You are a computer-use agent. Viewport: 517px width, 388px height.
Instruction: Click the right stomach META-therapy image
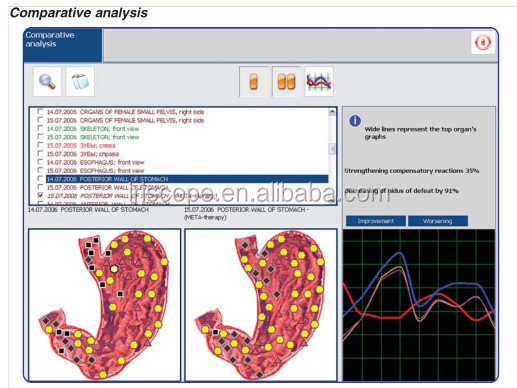261,305
